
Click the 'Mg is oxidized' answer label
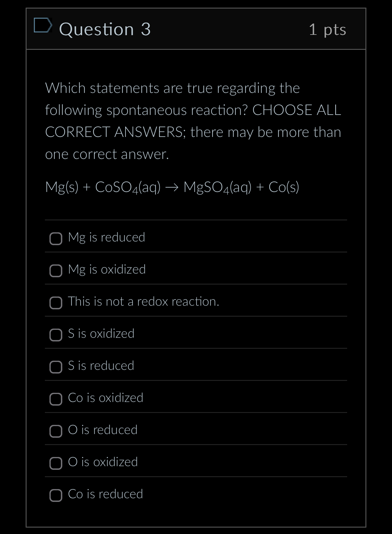(x=107, y=269)
